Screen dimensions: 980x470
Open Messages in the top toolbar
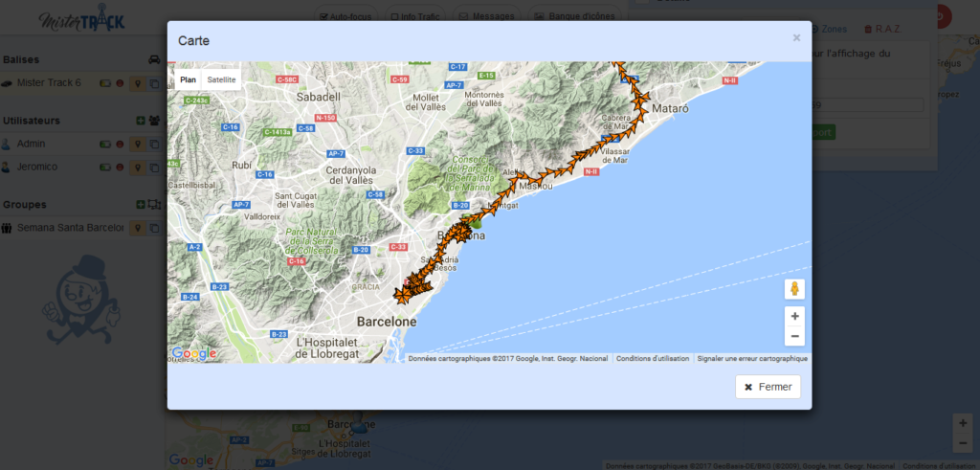click(x=487, y=16)
